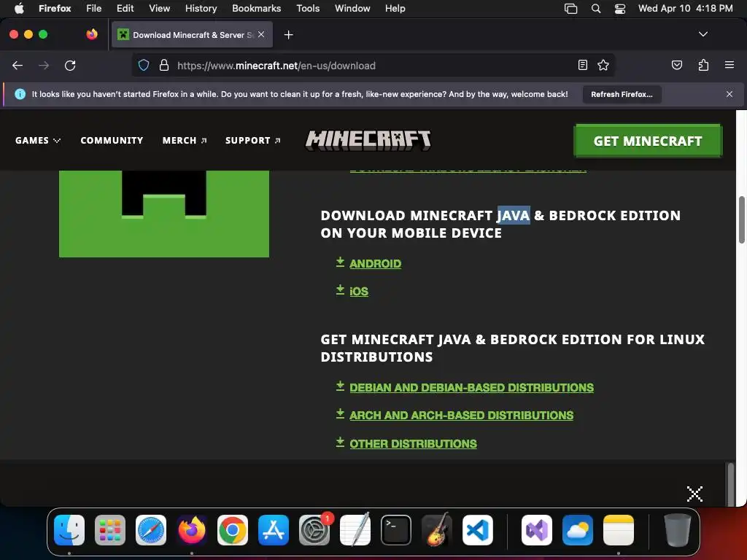Open the History menu
The width and height of the screenshot is (747, 560).
point(201,9)
